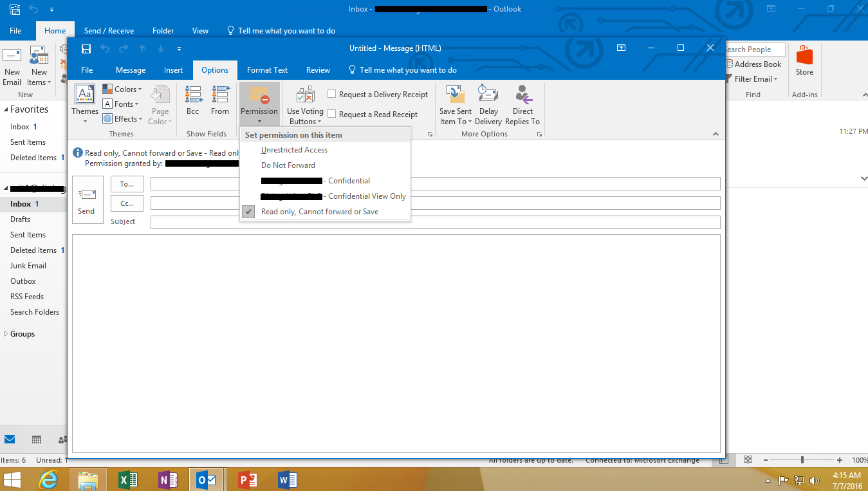
Task: Show the From field
Action: (220, 101)
